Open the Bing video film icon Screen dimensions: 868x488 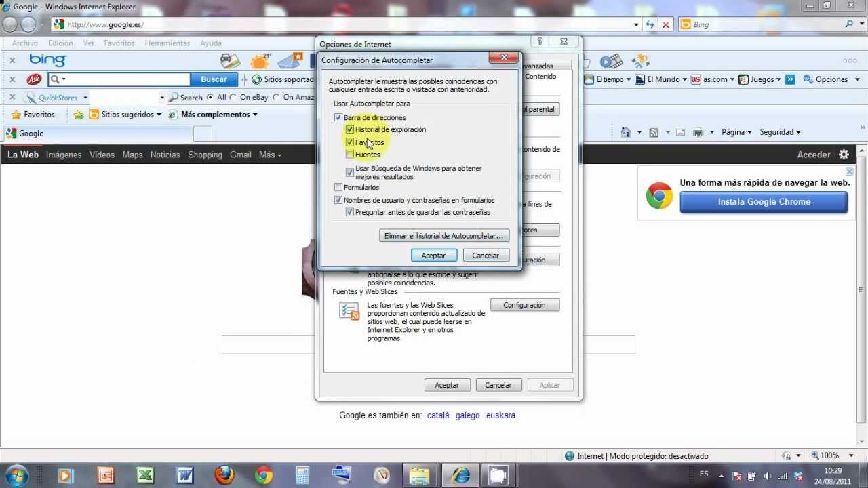point(611,61)
